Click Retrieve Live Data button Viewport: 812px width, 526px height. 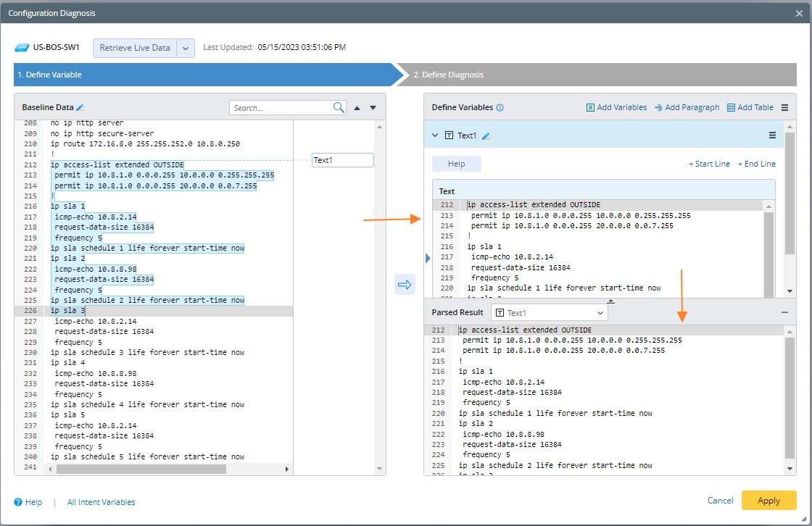[135, 48]
